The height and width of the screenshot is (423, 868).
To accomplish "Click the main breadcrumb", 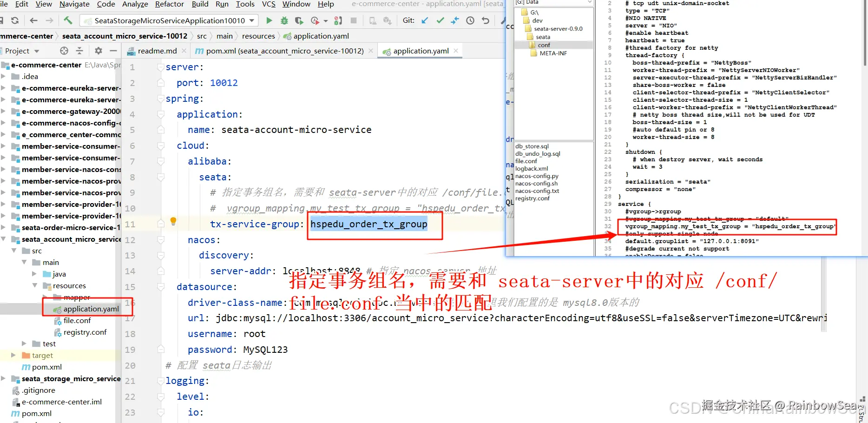I will (224, 36).
